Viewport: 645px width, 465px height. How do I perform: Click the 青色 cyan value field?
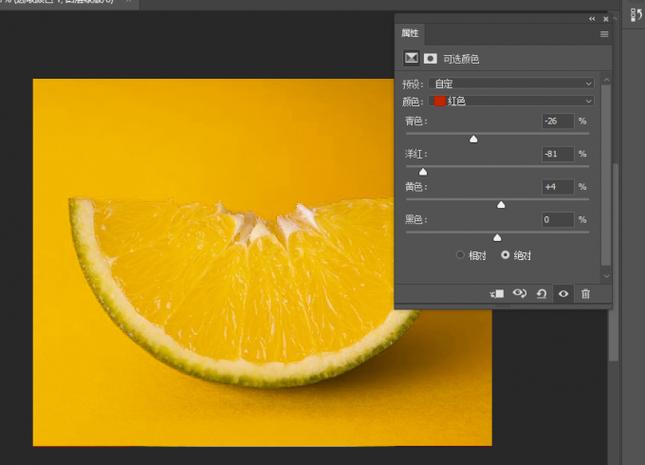557,121
